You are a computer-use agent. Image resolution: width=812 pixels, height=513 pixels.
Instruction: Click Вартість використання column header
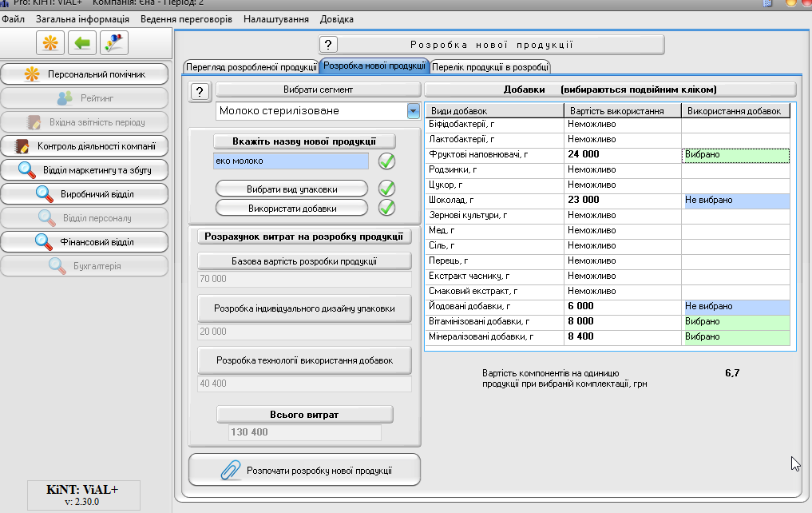coord(623,110)
